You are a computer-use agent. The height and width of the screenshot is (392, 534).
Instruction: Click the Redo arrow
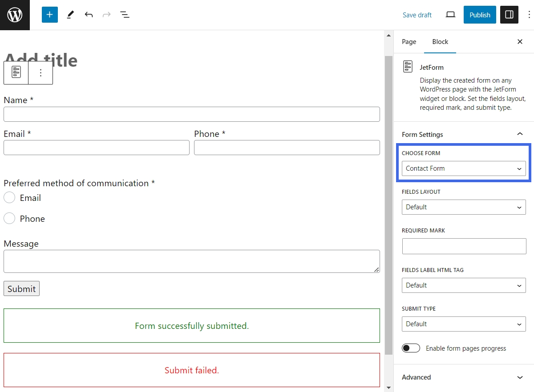click(106, 15)
